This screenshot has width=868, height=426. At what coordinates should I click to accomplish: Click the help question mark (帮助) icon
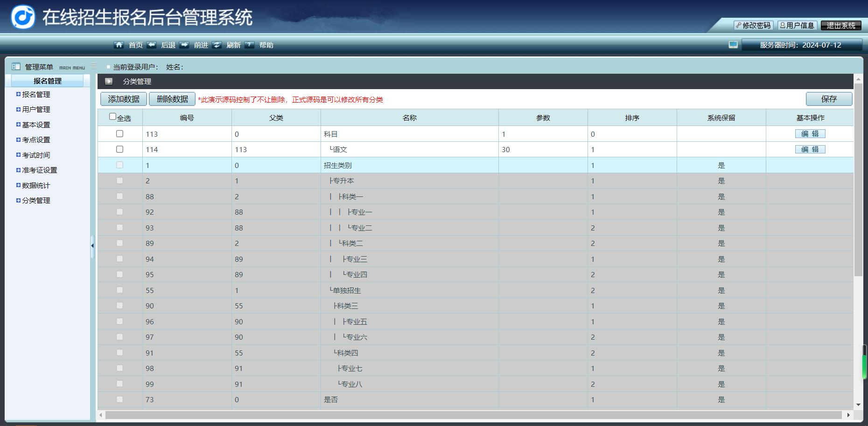[x=249, y=45]
